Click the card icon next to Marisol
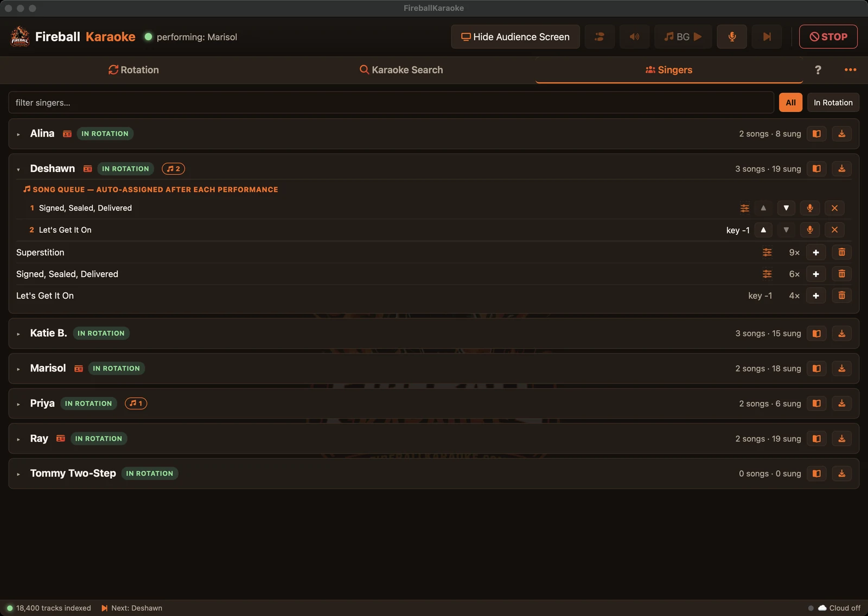 (79, 369)
